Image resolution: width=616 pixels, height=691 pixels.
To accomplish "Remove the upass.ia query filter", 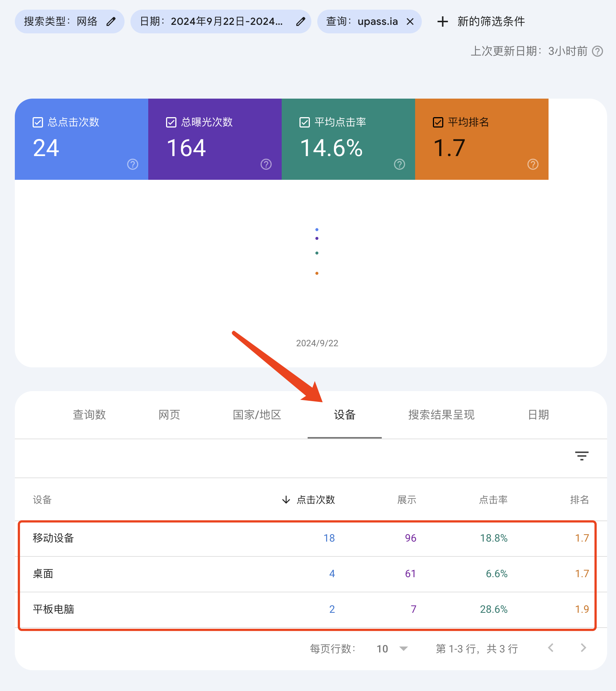I will 410,22.
